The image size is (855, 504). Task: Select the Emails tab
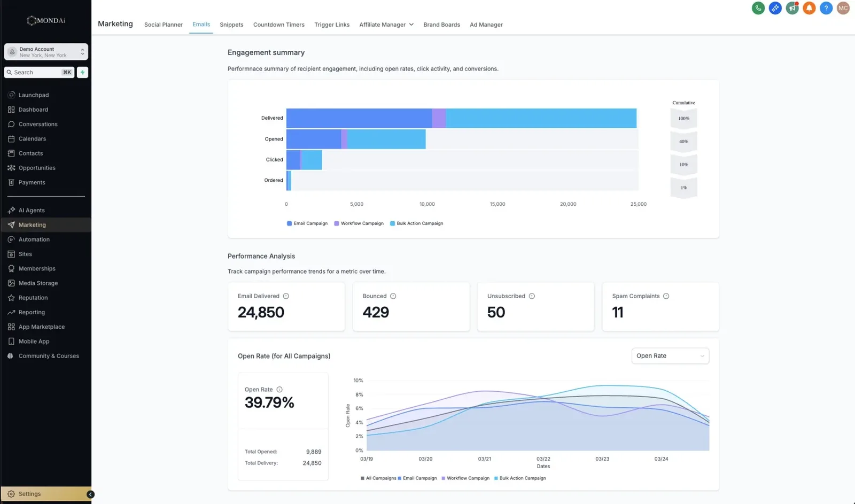201,25
